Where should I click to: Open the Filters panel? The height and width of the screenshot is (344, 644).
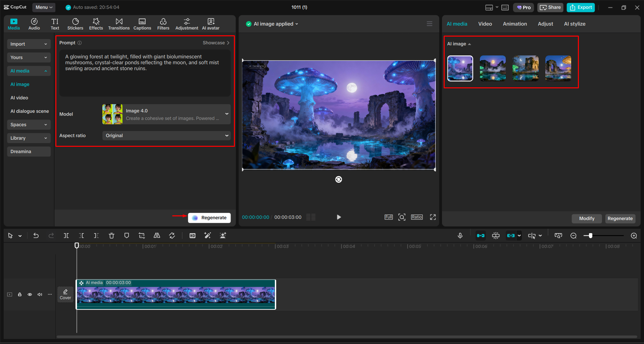tap(163, 24)
